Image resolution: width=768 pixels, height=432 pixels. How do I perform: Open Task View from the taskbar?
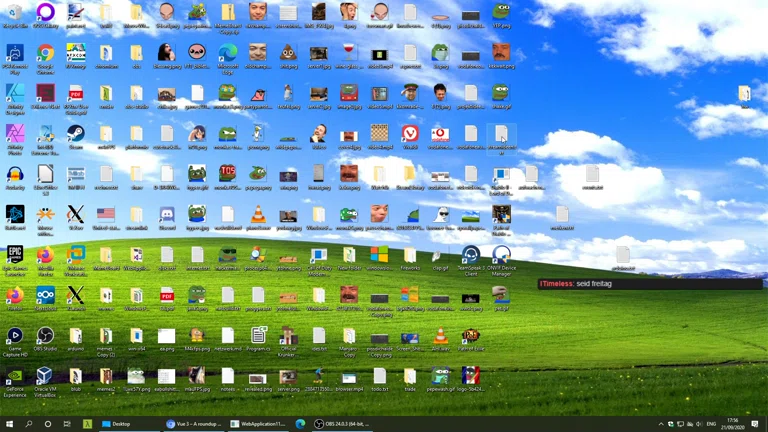[x=67, y=424]
